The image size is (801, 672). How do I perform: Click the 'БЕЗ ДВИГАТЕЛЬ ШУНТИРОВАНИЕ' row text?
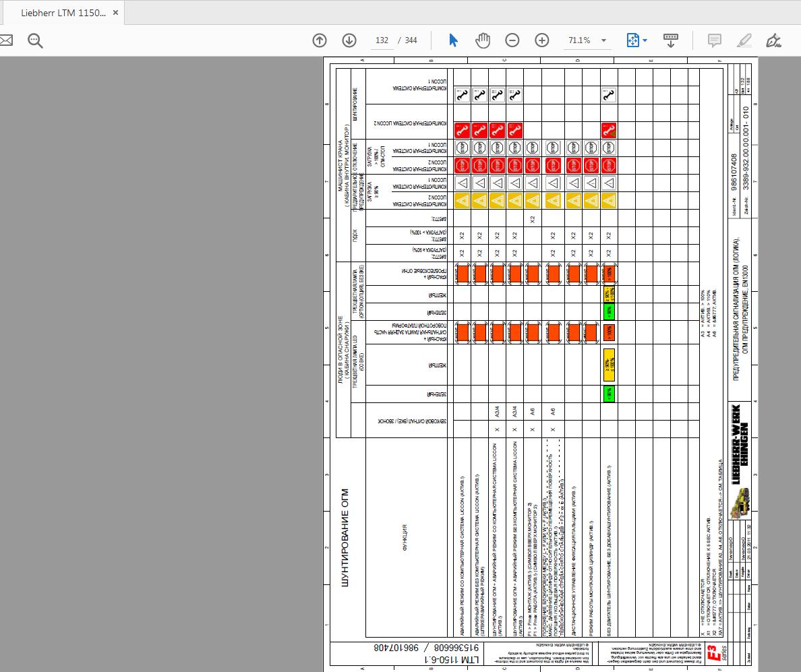click(x=609, y=551)
